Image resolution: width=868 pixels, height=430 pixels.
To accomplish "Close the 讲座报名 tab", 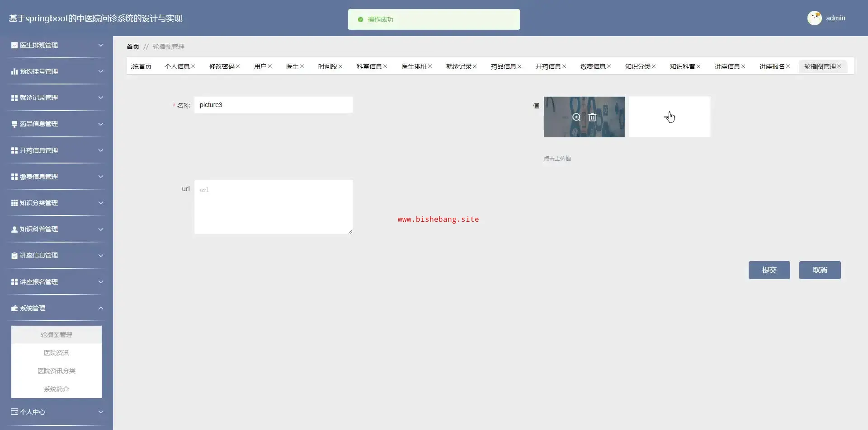I will (788, 66).
